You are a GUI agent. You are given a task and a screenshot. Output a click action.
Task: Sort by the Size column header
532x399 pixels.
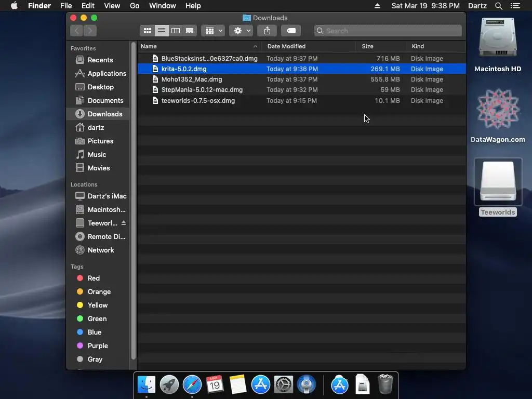coord(381,46)
